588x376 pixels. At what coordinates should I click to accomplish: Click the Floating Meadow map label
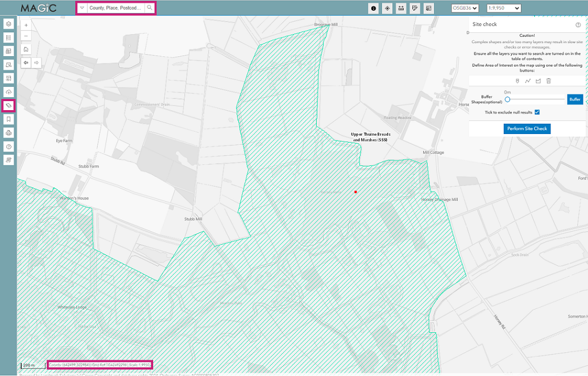tap(397, 118)
